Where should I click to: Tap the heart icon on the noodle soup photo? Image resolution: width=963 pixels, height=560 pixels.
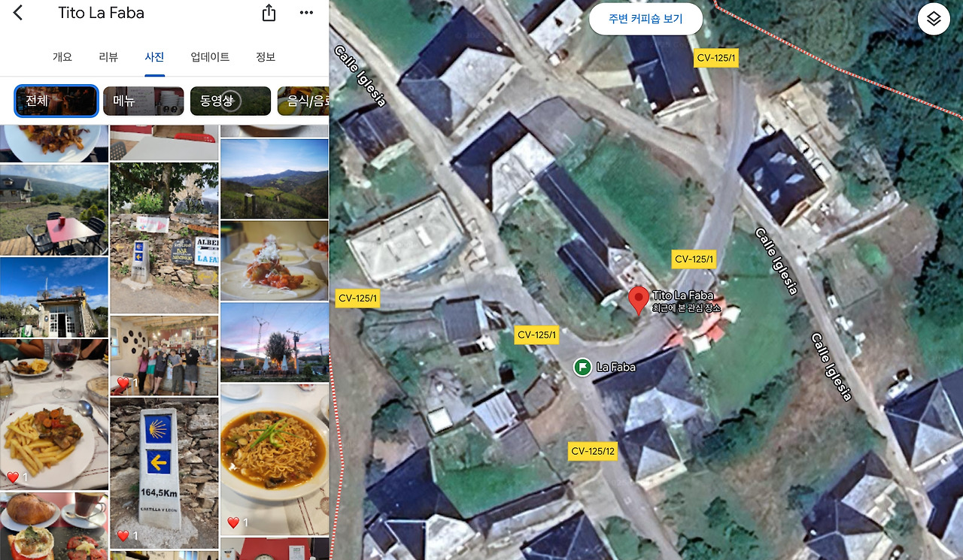pos(234,522)
